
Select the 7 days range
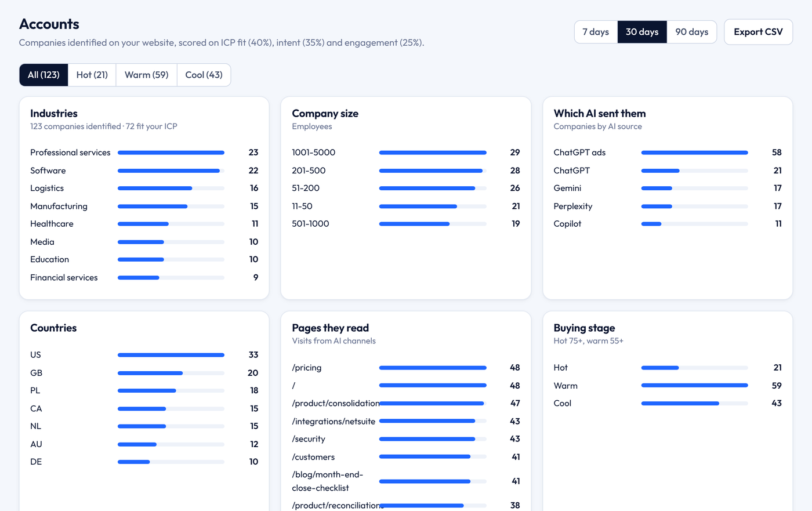click(x=596, y=32)
